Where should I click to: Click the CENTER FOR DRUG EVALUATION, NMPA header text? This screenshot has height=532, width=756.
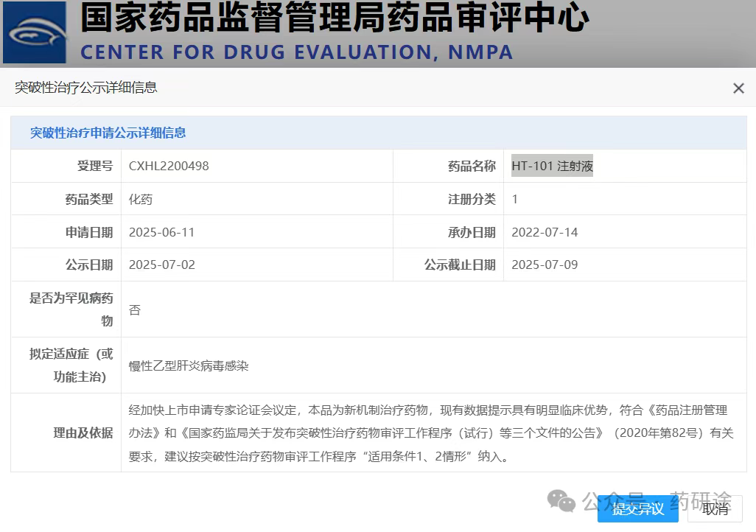click(x=296, y=52)
